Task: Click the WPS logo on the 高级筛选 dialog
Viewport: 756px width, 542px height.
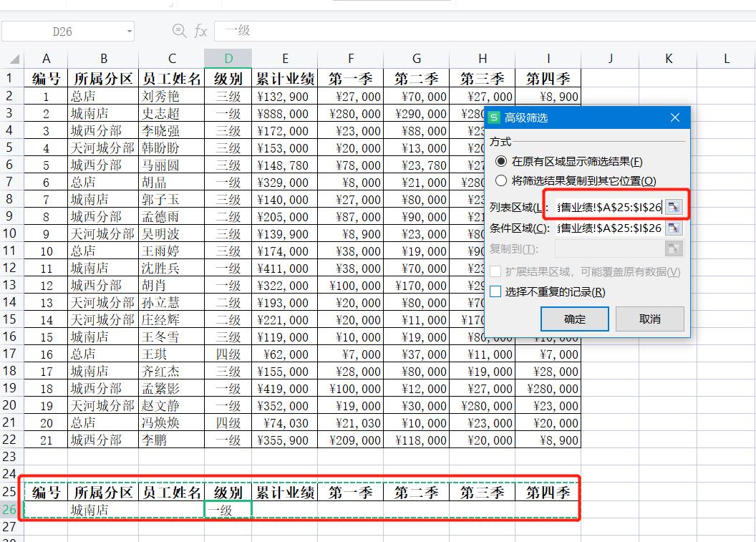Action: 494,117
